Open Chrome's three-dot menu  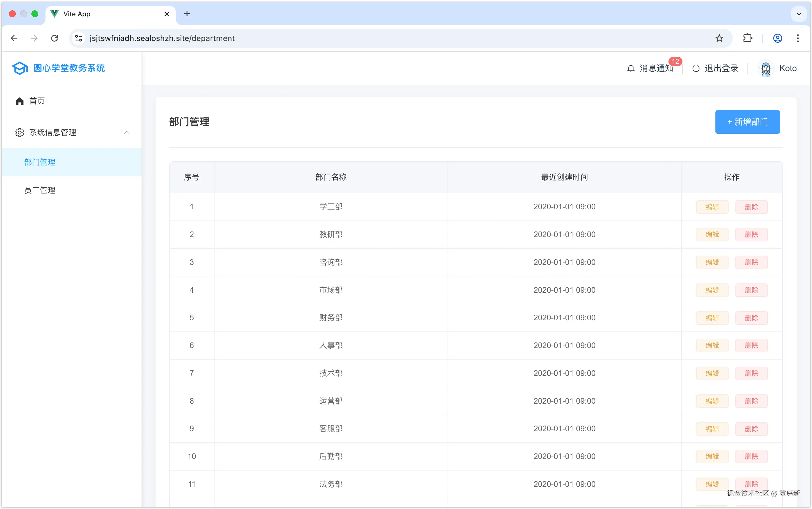pos(797,38)
